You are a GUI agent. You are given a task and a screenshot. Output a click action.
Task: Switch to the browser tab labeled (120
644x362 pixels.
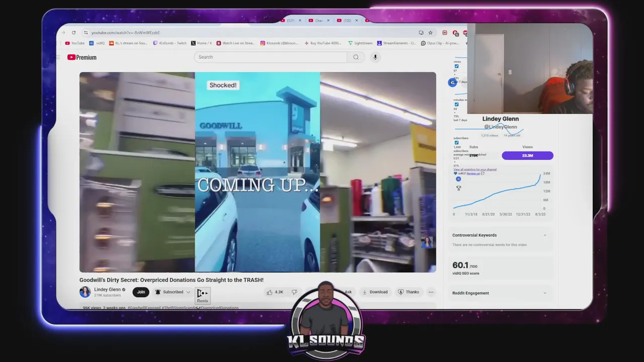pyautogui.click(x=344, y=21)
